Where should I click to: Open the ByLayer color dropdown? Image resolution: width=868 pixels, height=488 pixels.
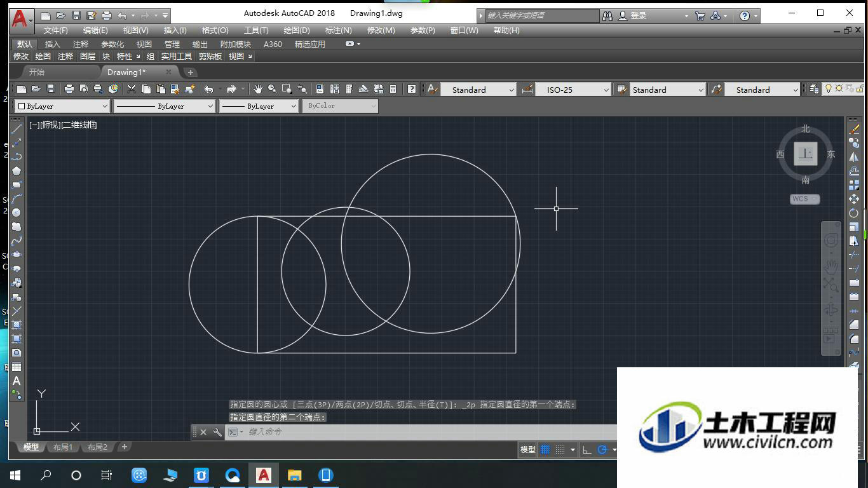(x=62, y=106)
